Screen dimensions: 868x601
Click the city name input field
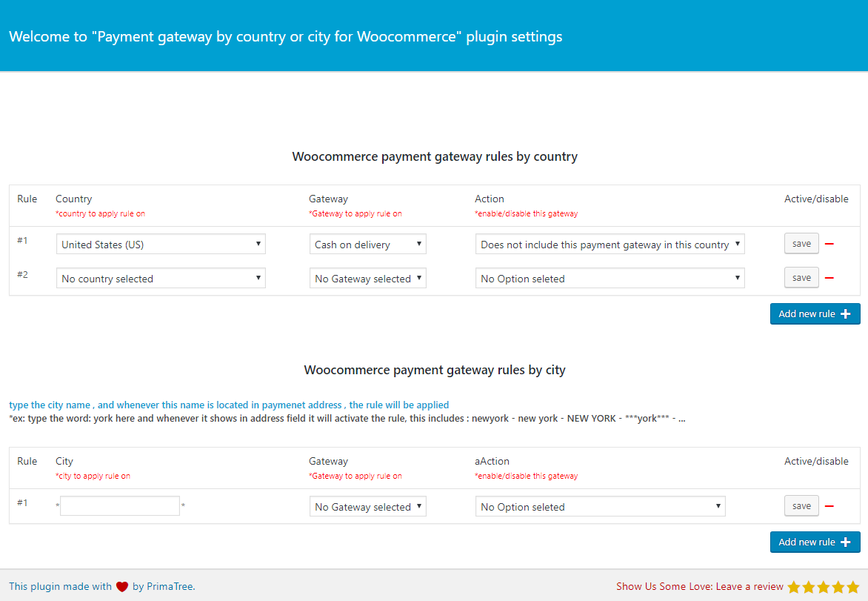pyautogui.click(x=120, y=506)
